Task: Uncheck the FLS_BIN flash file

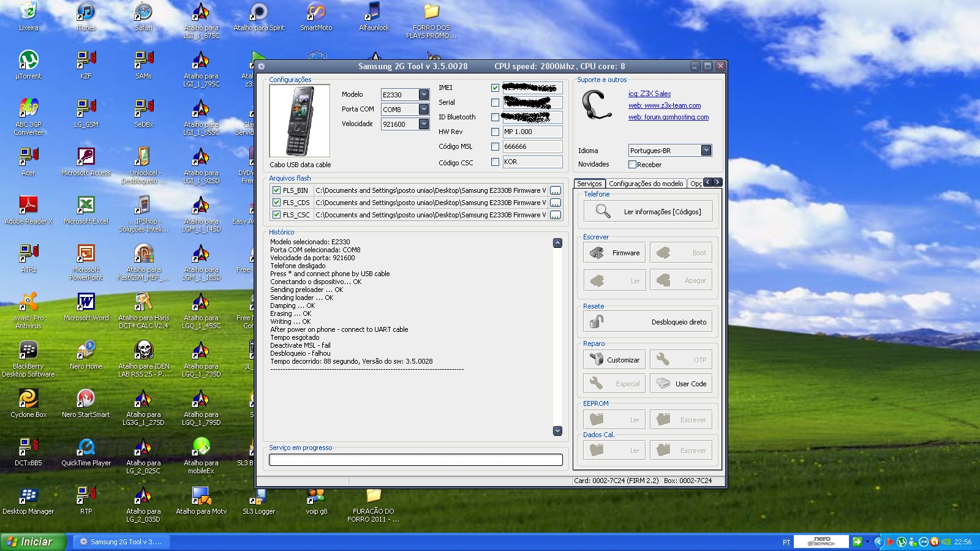Action: 276,190
